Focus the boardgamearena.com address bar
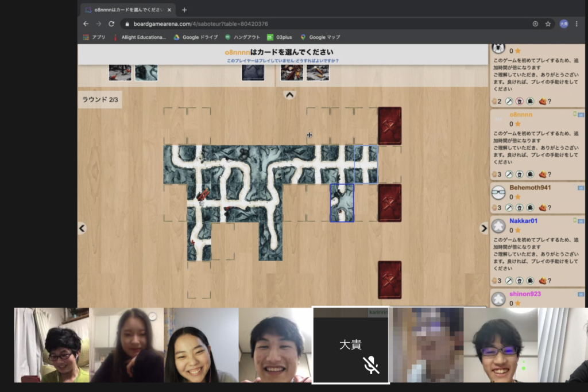The height and width of the screenshot is (392, 588). tap(326, 24)
